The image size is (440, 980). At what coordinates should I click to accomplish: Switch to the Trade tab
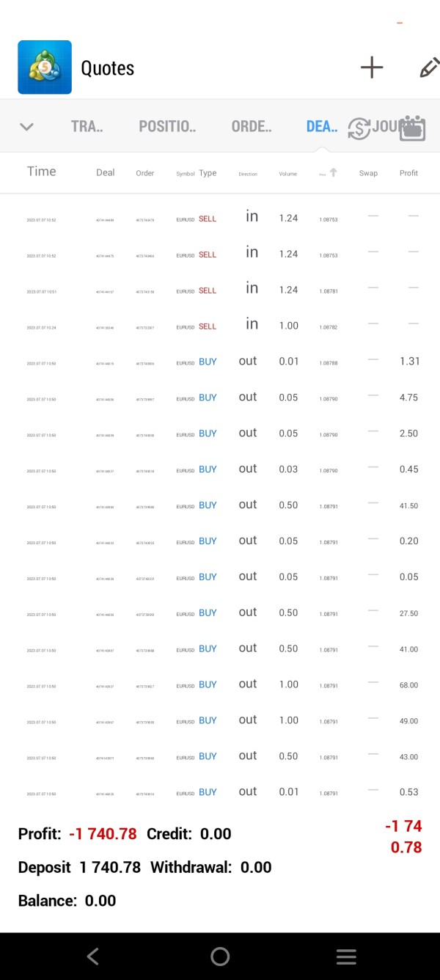click(87, 126)
